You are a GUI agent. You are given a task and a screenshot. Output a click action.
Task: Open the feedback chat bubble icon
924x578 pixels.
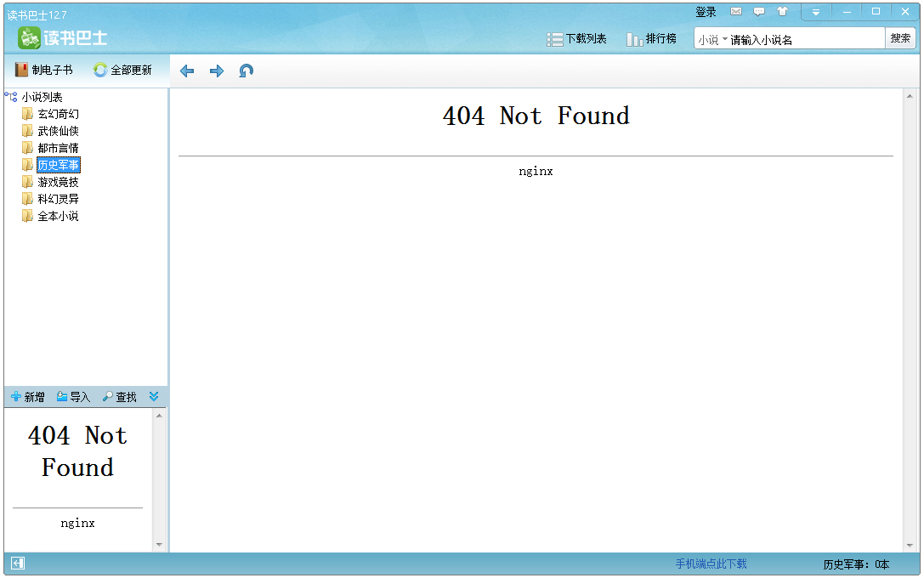click(759, 12)
